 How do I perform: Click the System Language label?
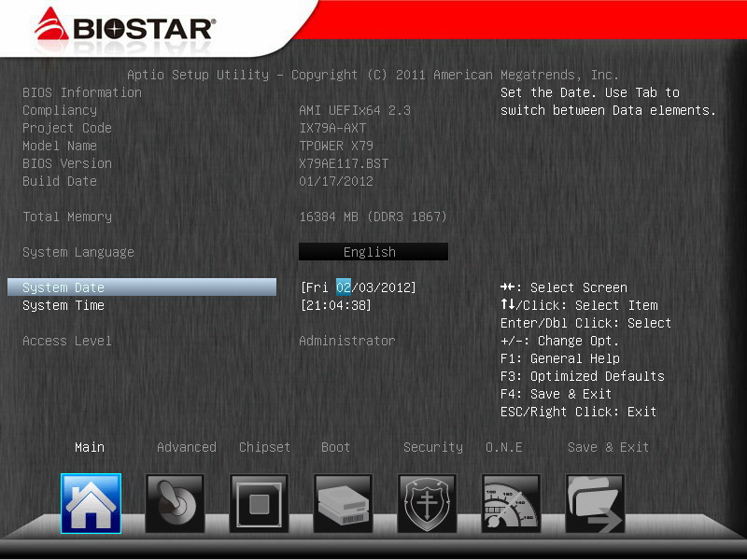pos(78,252)
